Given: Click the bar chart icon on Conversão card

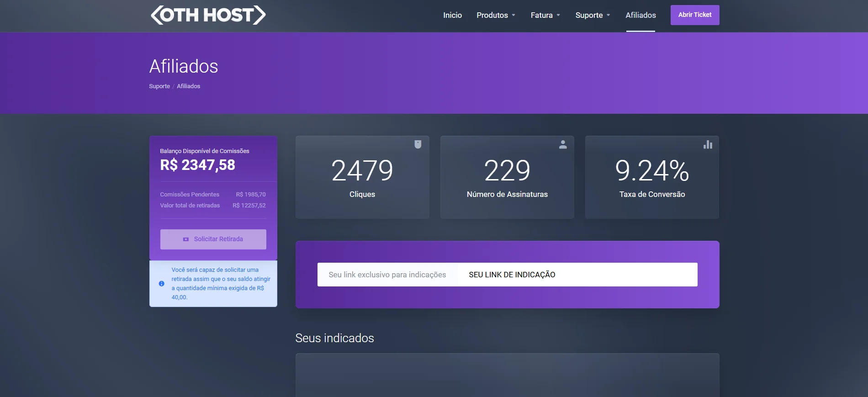Looking at the screenshot, I should [708, 144].
